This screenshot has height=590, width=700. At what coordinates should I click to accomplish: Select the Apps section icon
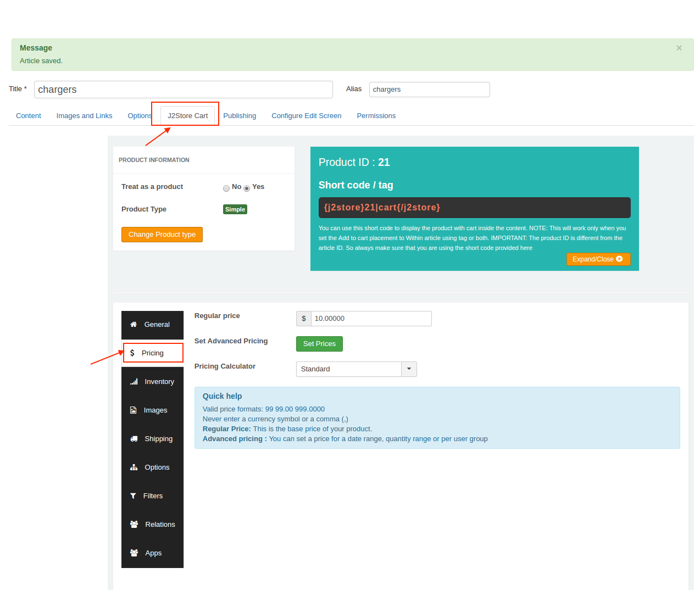[x=134, y=553]
